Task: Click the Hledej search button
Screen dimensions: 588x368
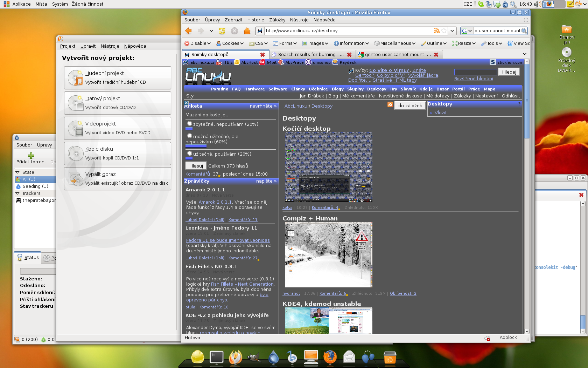Action: point(509,72)
